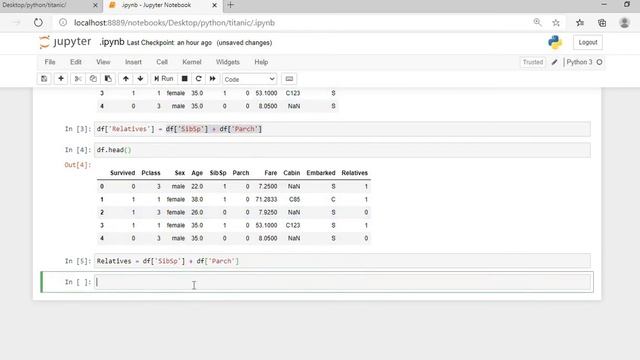Screen dimensions: 640x360
Task: Switch to .ipynb - Jupyter Notebook tab
Action: [x=157, y=5]
